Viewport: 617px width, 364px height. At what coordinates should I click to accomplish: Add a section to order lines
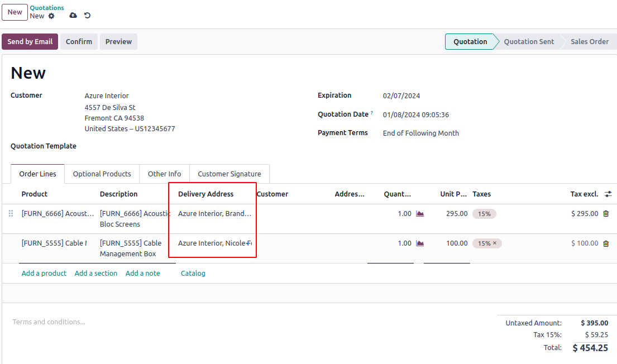tap(96, 273)
